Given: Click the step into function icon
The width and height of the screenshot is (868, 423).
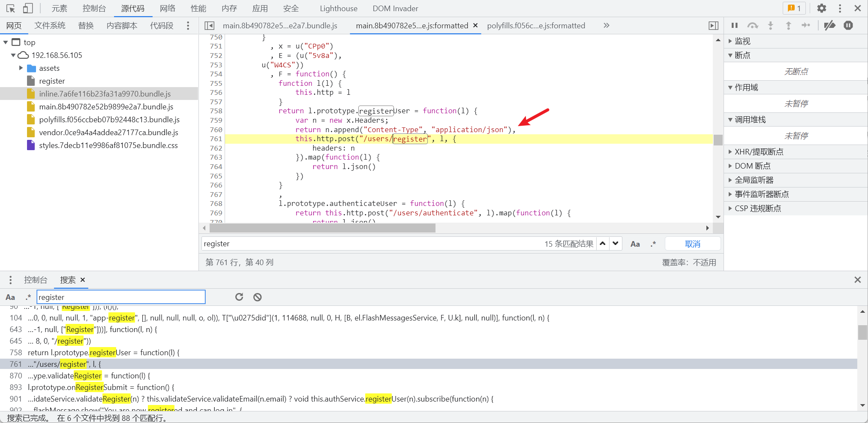Looking at the screenshot, I should 770,25.
